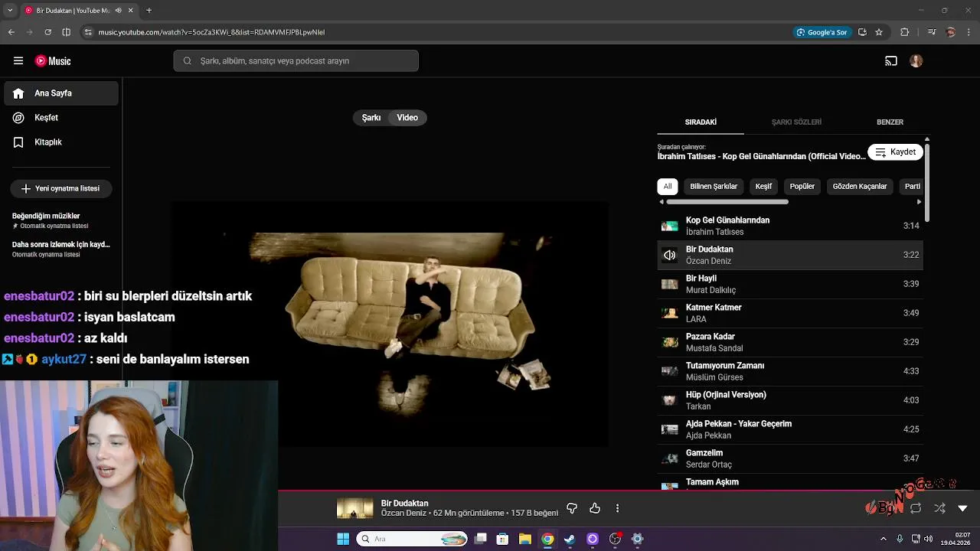Play Katmer Katmer by LARA
Screen dimensions: 980x551
[x=790, y=313]
